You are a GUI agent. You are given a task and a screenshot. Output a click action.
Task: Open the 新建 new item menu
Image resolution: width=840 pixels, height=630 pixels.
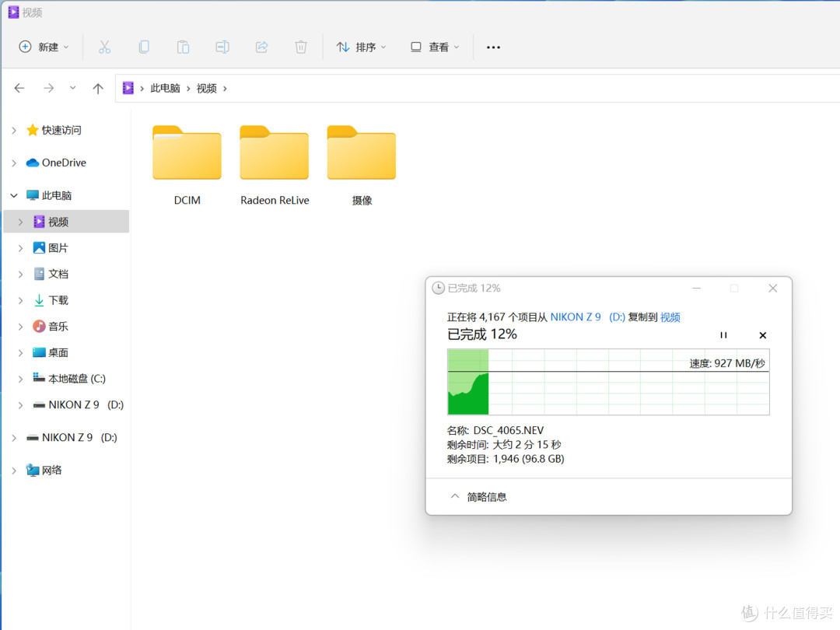coord(44,47)
